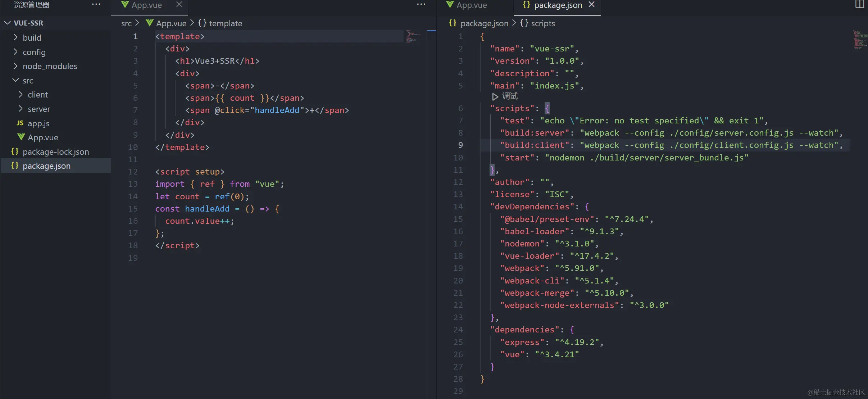
Task: Switch to App.vue tab in right group
Action: (x=471, y=5)
